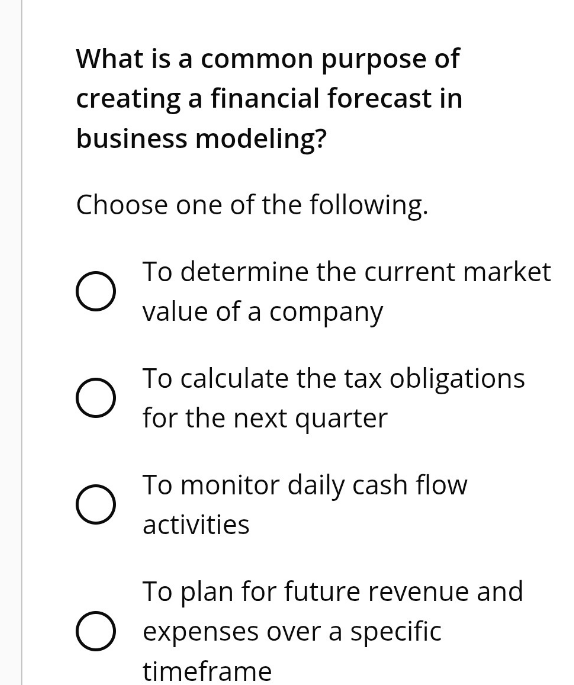Choose the 'monitor daily cash flow' radio option
The height and width of the screenshot is (685, 574).
click(x=96, y=504)
